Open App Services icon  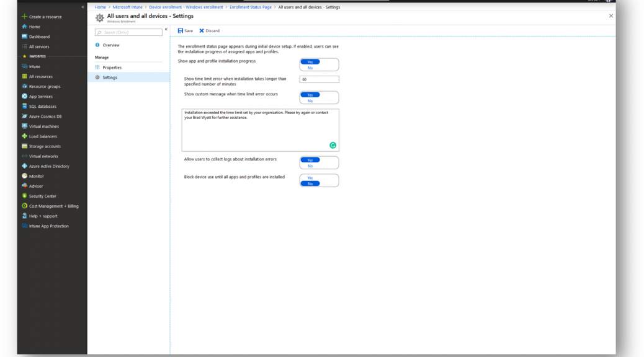click(24, 97)
